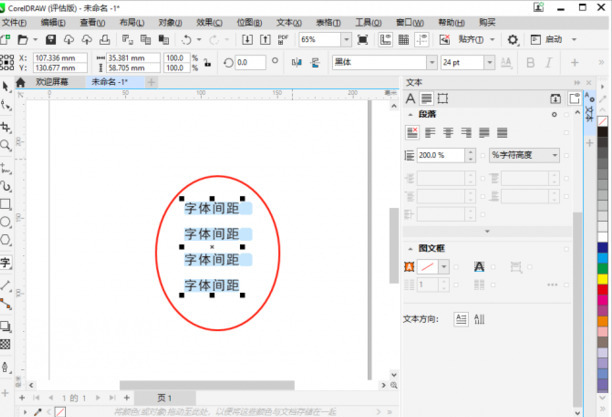
Task: Click the 页1 page tab
Action: (x=164, y=398)
